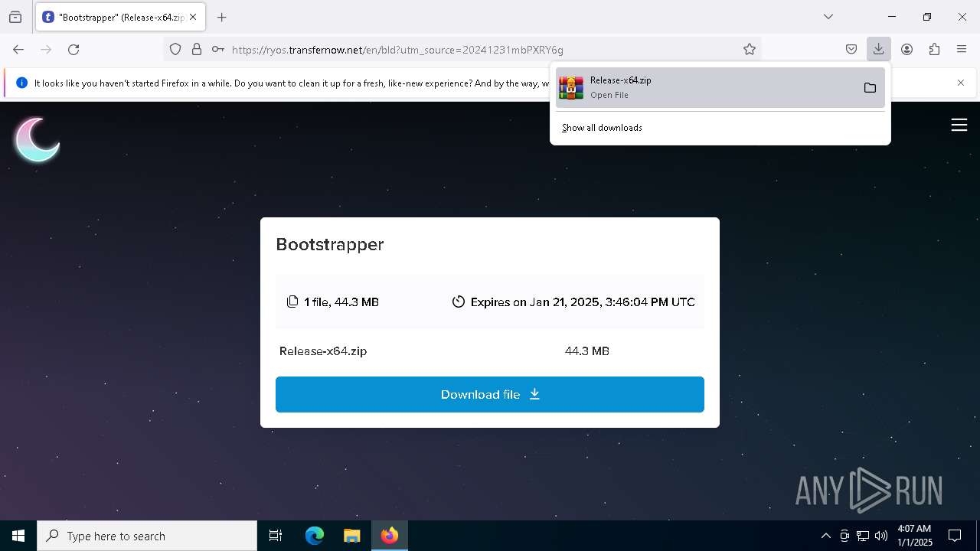
Task: Click the 44.3 MB size in file row
Action: (x=587, y=351)
